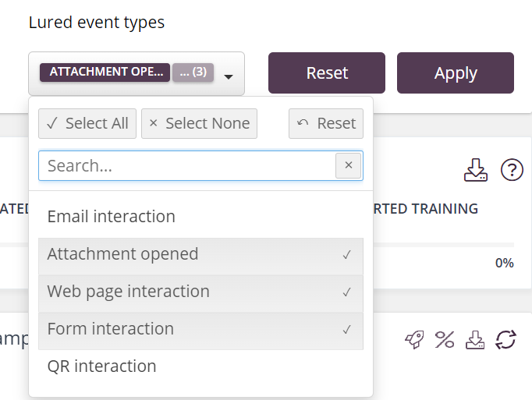Click the Select All button
The width and height of the screenshot is (532, 400).
tap(87, 123)
